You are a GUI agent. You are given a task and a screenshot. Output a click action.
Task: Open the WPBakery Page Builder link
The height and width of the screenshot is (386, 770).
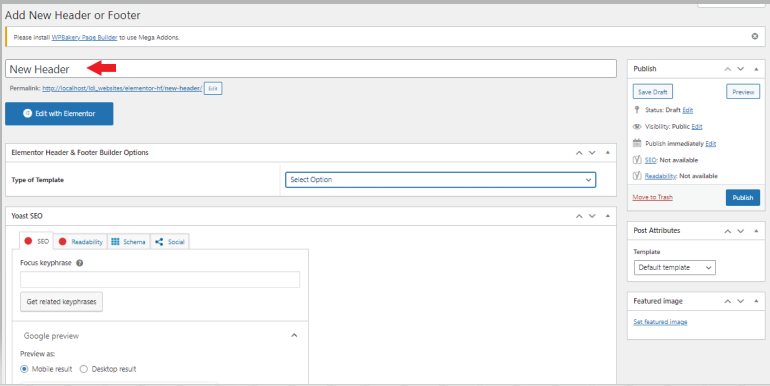[x=84, y=37]
